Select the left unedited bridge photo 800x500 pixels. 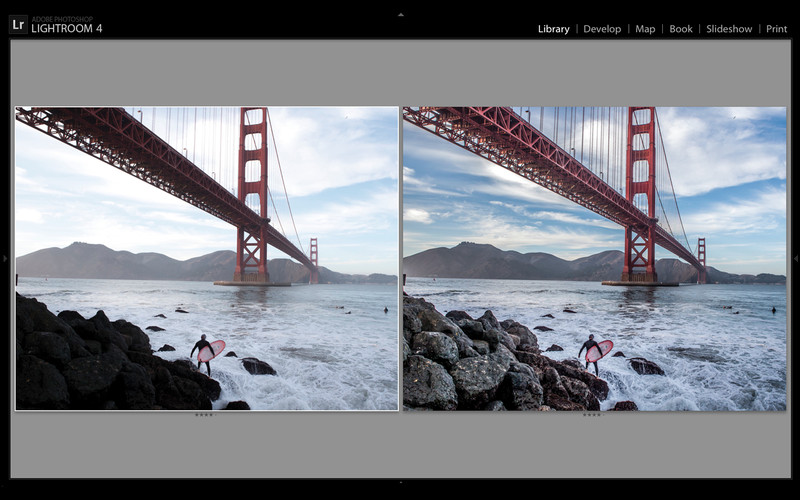click(207, 258)
